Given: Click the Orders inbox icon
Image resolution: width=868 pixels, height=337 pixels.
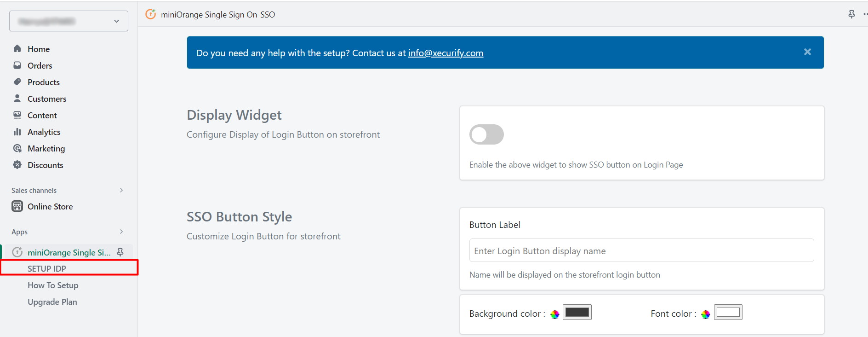Looking at the screenshot, I should pos(17,65).
